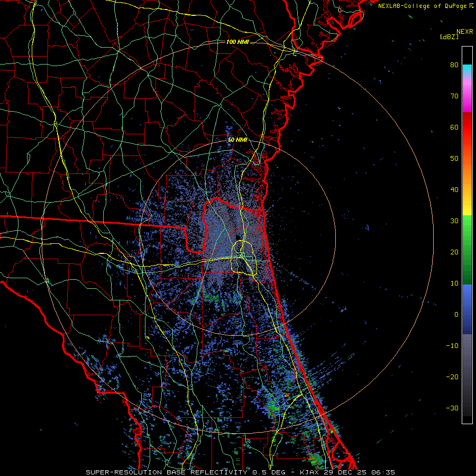This screenshot has height=476, width=476.
Task: Click the 10 dBZ value on the scale
Action: click(x=454, y=283)
